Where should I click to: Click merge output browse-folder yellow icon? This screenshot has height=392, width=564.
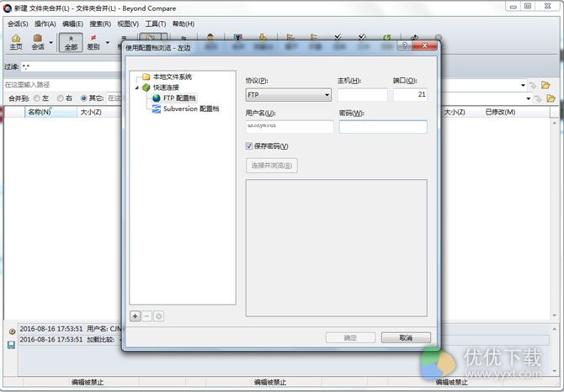[551, 98]
